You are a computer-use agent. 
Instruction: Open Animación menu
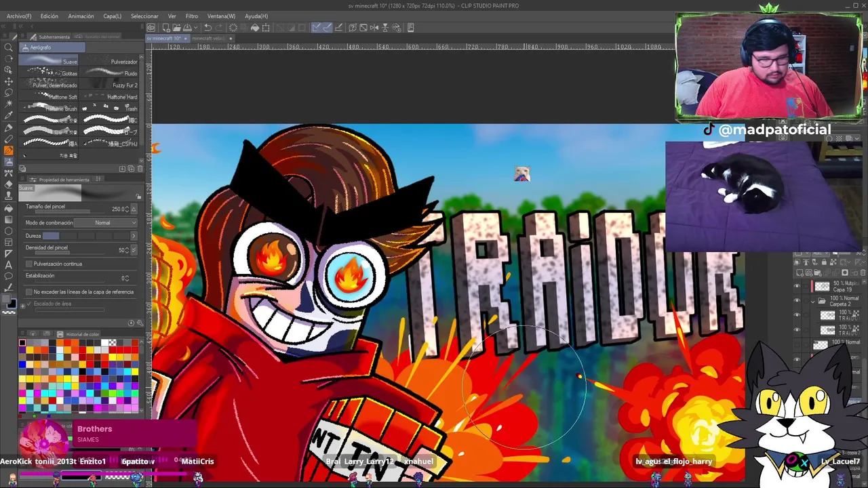point(81,16)
